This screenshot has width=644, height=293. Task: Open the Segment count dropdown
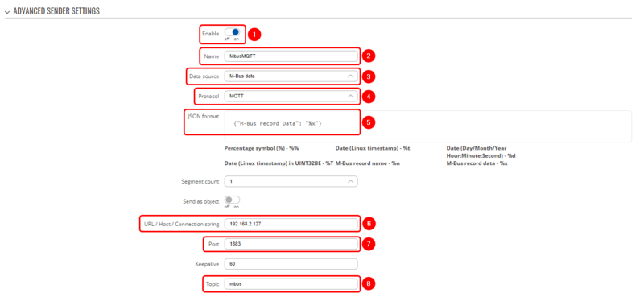tap(291, 181)
